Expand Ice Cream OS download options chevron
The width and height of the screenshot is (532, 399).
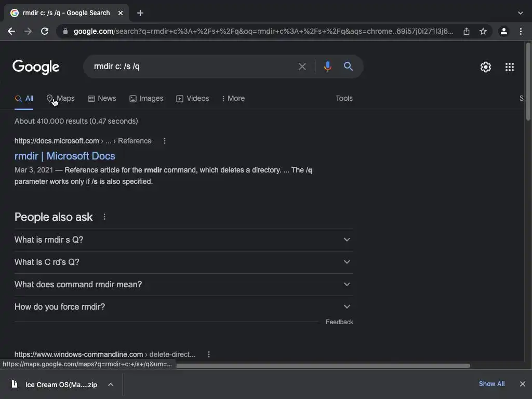(x=111, y=384)
